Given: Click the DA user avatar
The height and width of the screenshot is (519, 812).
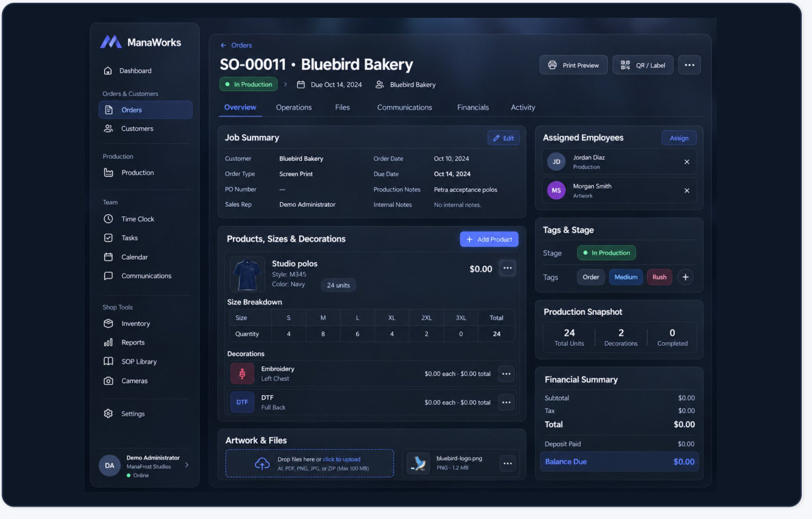Looking at the screenshot, I should pos(110,466).
